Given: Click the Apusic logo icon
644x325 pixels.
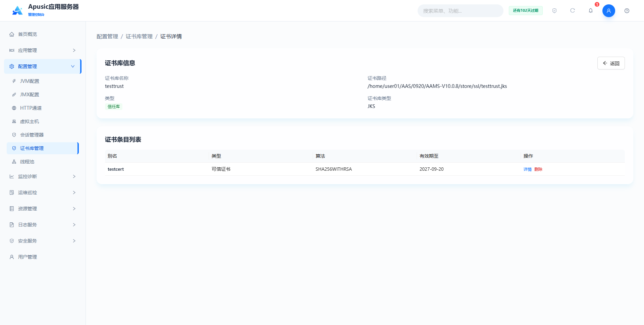Looking at the screenshot, I should click(17, 10).
